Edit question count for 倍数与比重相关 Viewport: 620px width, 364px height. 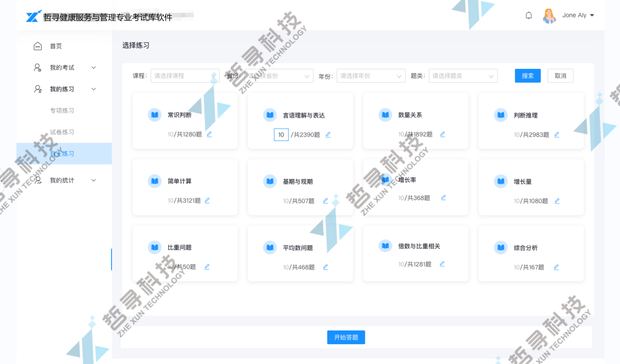click(x=442, y=264)
